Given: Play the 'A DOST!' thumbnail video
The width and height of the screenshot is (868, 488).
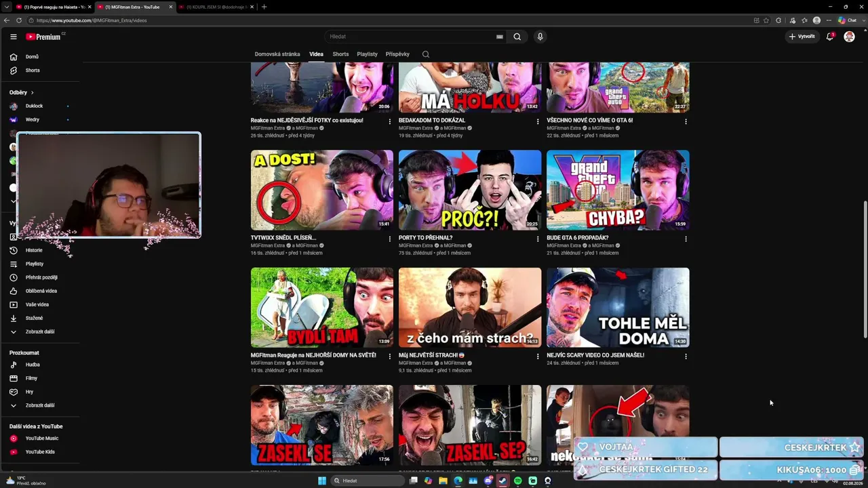Looking at the screenshot, I should [322, 190].
